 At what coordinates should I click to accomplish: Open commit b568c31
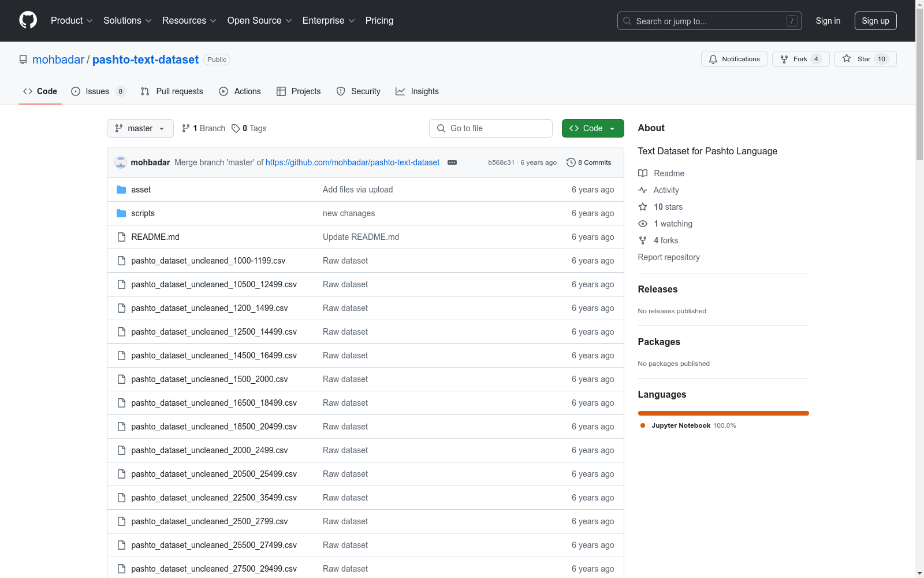pos(501,162)
